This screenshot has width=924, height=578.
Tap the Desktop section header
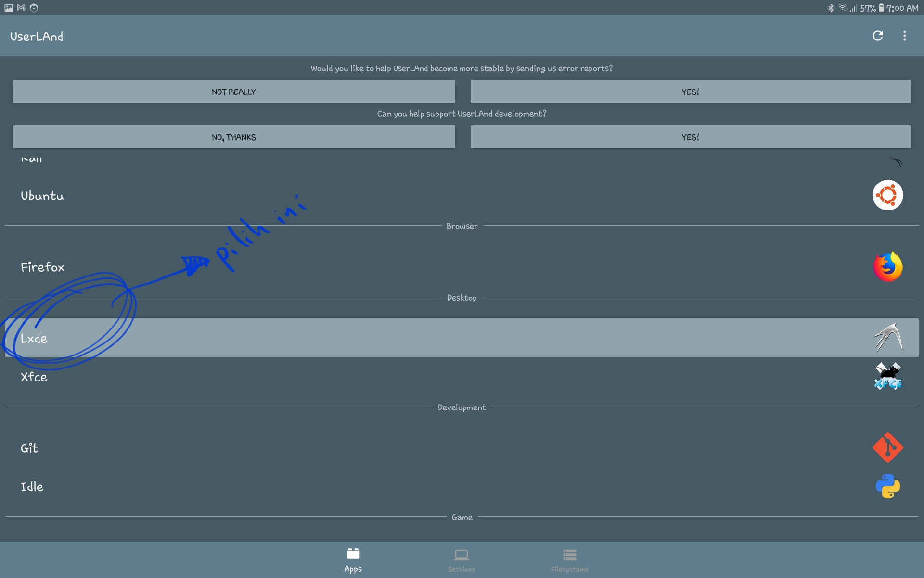pyautogui.click(x=462, y=297)
